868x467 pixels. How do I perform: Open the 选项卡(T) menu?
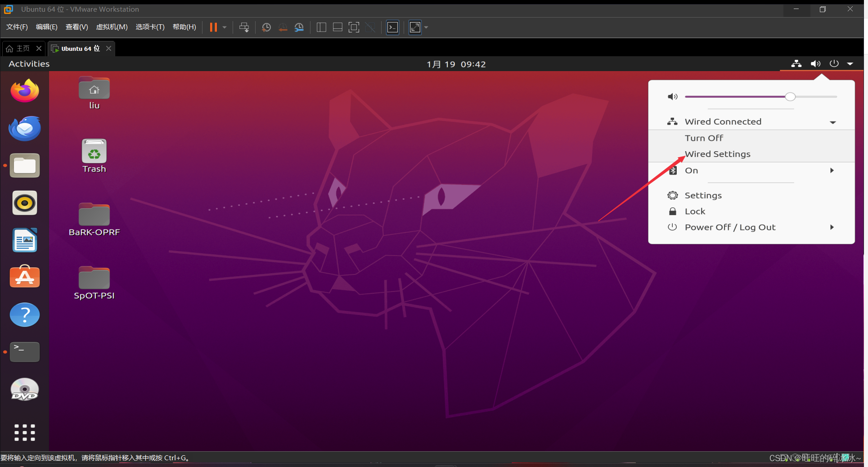click(150, 27)
